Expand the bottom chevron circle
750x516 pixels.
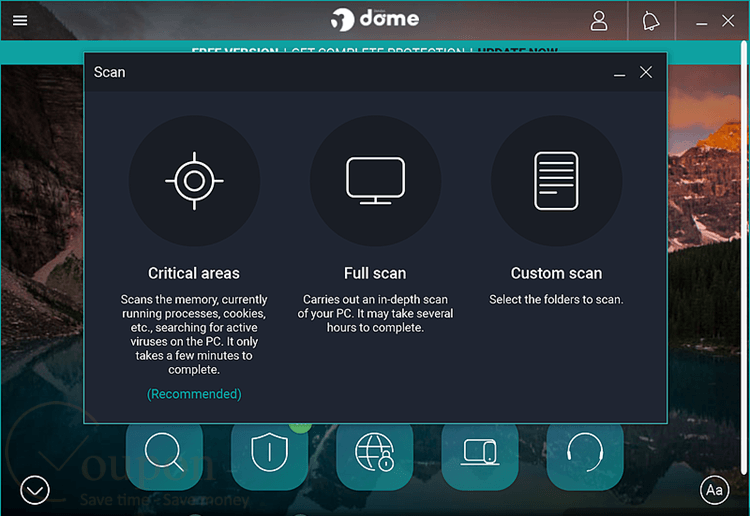34,490
